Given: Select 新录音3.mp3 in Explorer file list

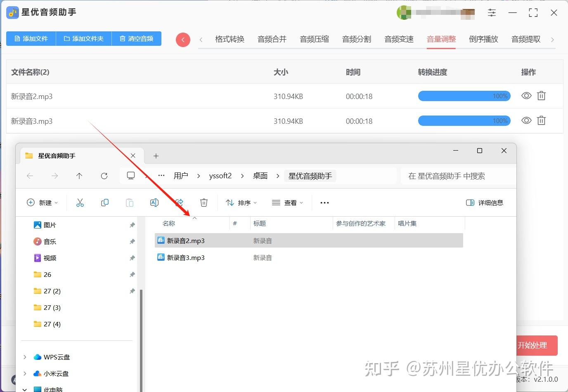Looking at the screenshot, I should [x=309, y=257].
